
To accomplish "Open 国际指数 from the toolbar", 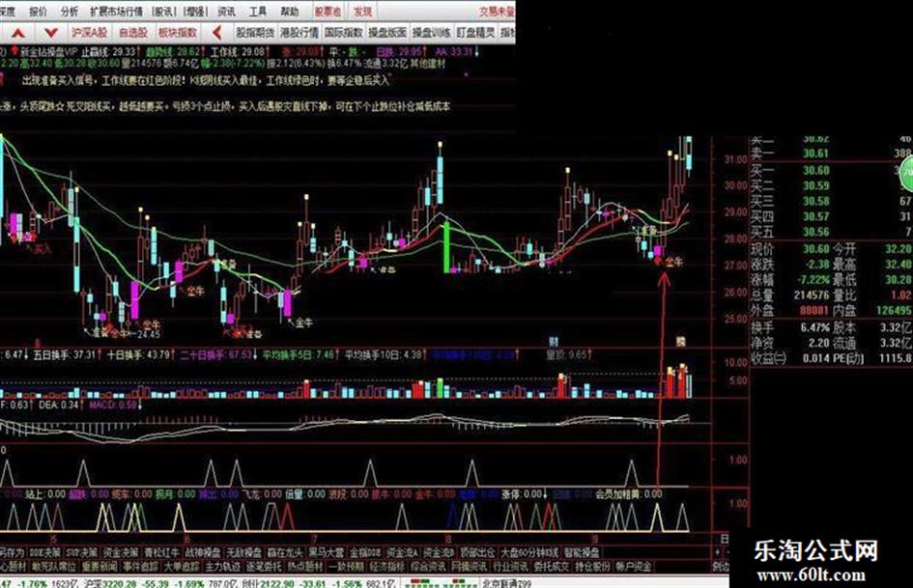I will [x=344, y=33].
